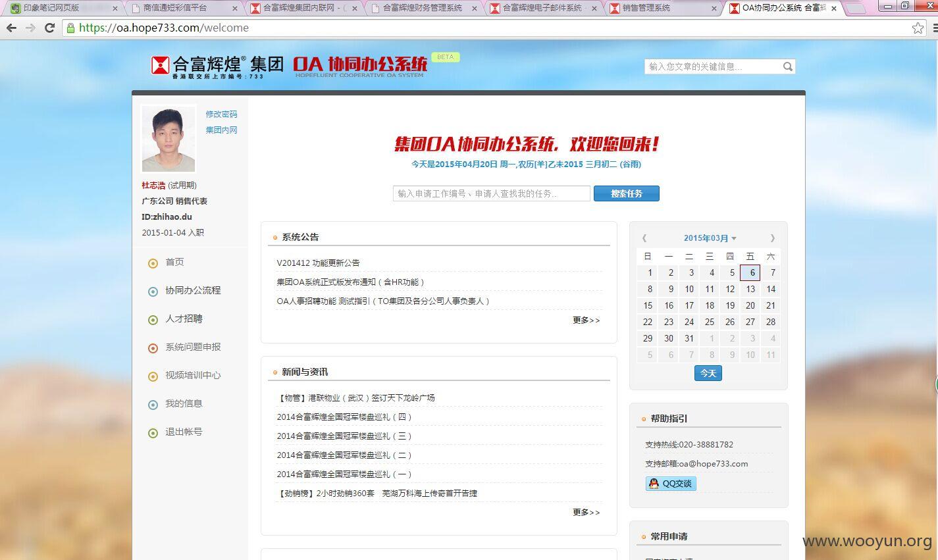Select day 31 in calendar
938x560 pixels.
(689, 338)
